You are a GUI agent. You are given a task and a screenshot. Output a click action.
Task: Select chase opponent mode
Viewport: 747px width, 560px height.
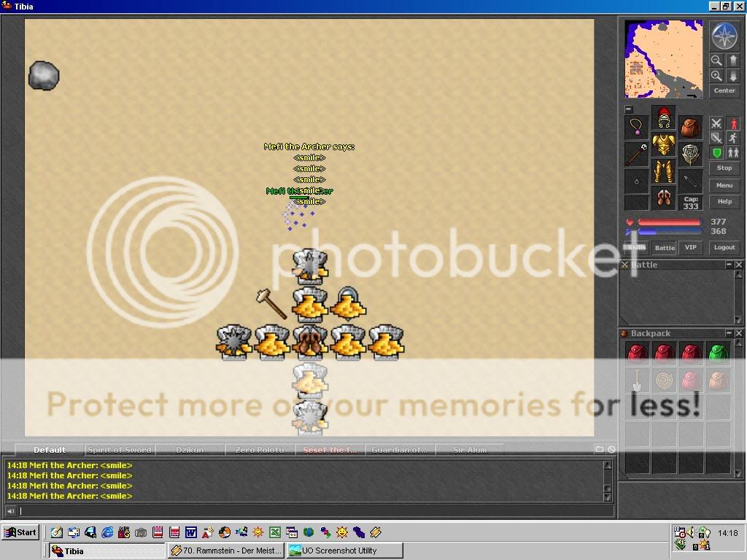[733, 138]
